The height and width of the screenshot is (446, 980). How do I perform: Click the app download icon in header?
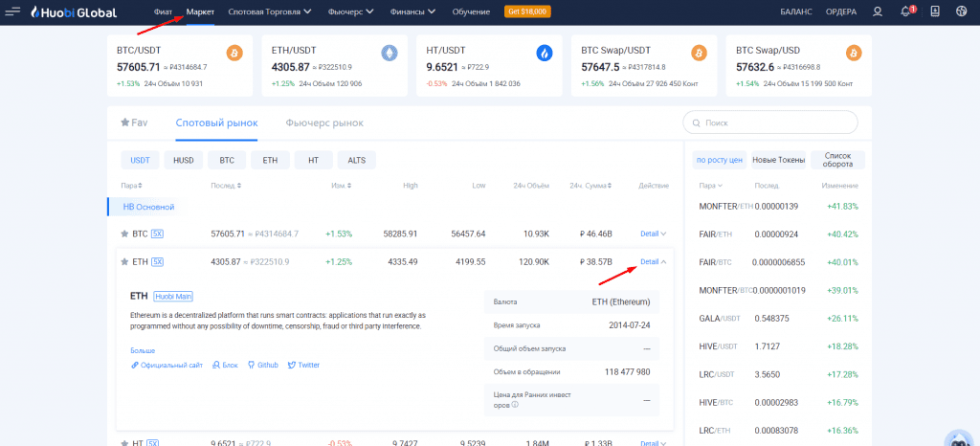935,11
